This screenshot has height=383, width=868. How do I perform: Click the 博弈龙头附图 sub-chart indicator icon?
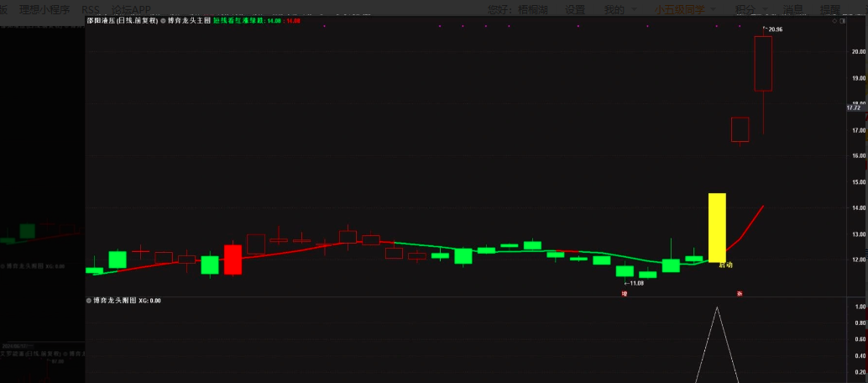[x=89, y=300]
